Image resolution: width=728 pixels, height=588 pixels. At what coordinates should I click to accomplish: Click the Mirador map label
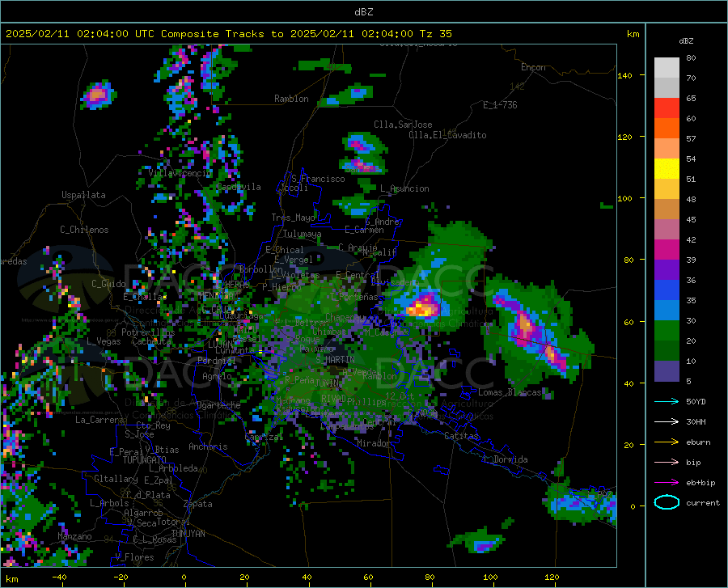pos(373,443)
